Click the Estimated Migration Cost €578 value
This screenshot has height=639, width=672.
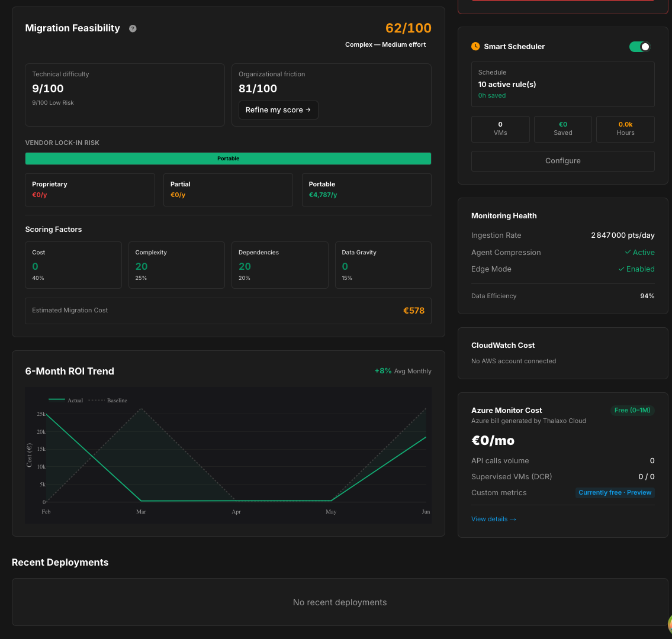point(414,311)
